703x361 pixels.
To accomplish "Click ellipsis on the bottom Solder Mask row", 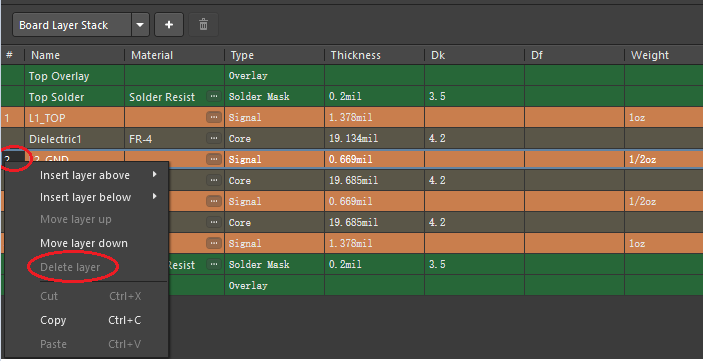I will pos(214,264).
